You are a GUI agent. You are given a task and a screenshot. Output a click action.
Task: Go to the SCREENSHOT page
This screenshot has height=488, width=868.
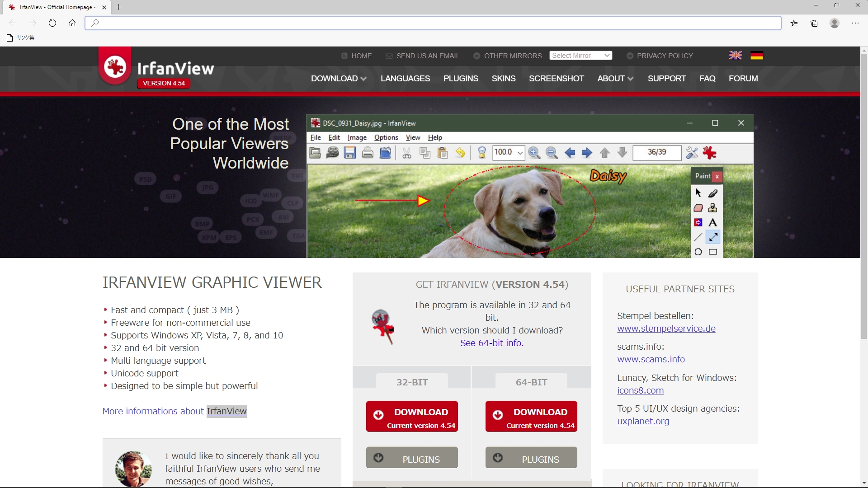pos(556,79)
